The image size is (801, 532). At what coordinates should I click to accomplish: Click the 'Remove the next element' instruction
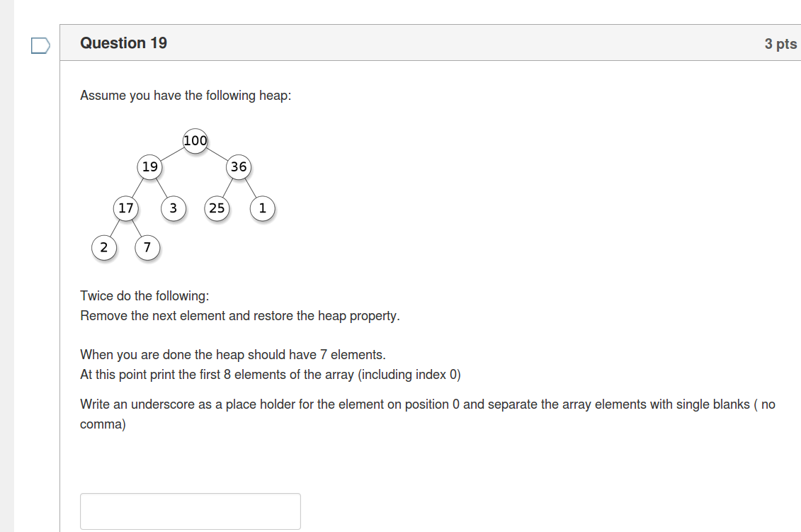[240, 316]
